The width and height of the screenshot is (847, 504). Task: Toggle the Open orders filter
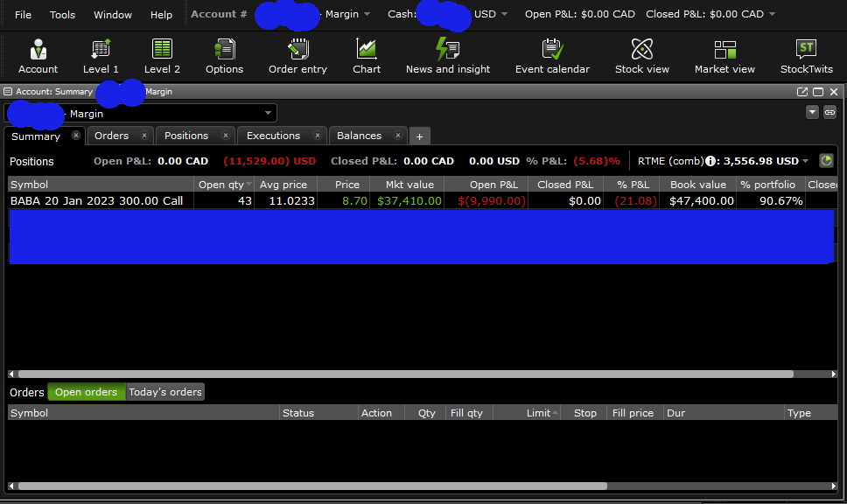tap(86, 392)
